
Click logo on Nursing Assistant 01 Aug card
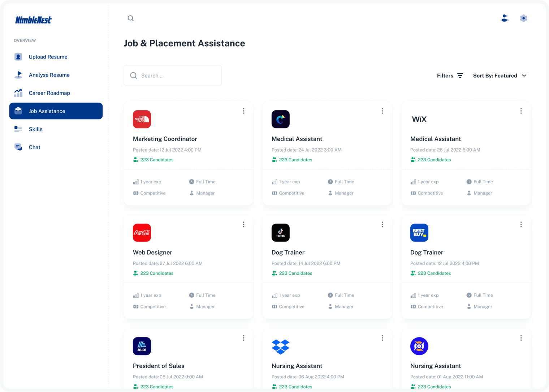pos(419,346)
